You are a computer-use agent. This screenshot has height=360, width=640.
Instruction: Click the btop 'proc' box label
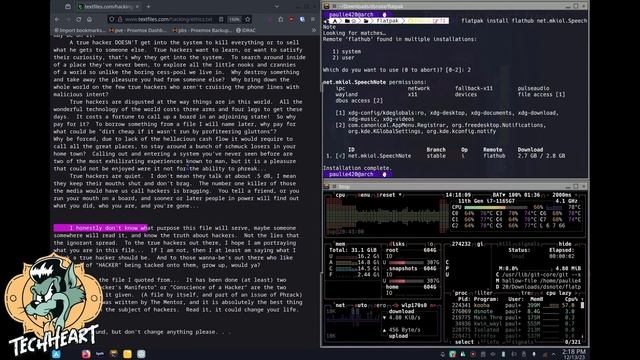[x=461, y=293]
